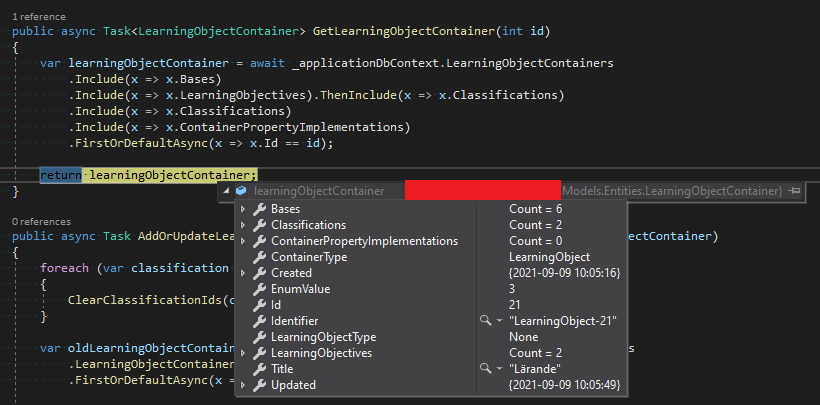Click the 'int id' parameter
The width and height of the screenshot is (820, 405).
(522, 31)
